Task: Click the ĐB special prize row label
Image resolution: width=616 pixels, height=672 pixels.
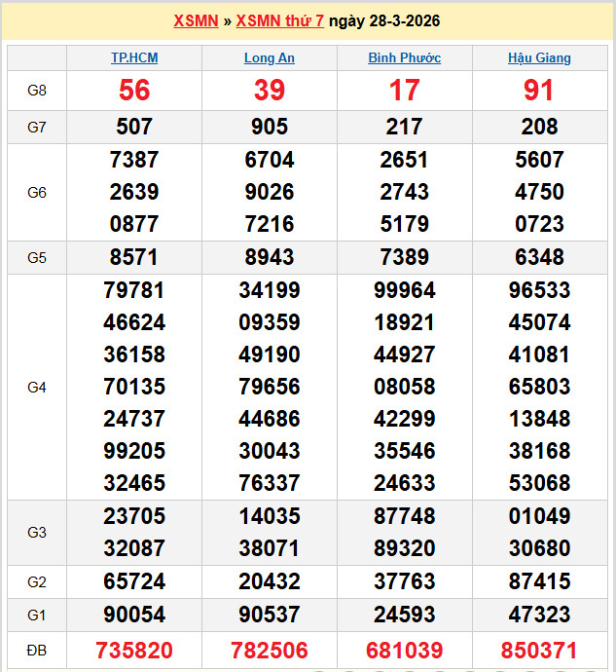Action: [37, 651]
